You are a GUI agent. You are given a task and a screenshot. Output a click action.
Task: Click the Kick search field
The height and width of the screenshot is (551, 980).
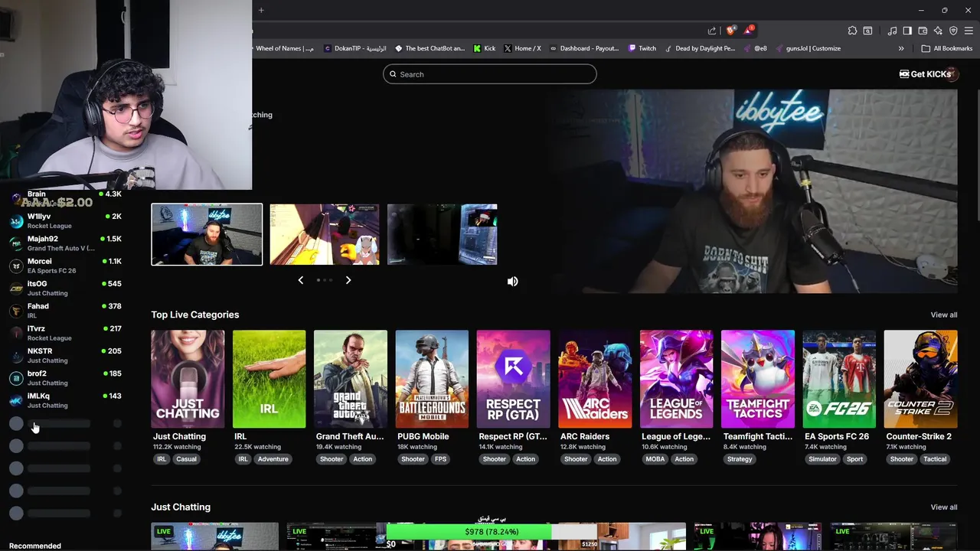(490, 74)
